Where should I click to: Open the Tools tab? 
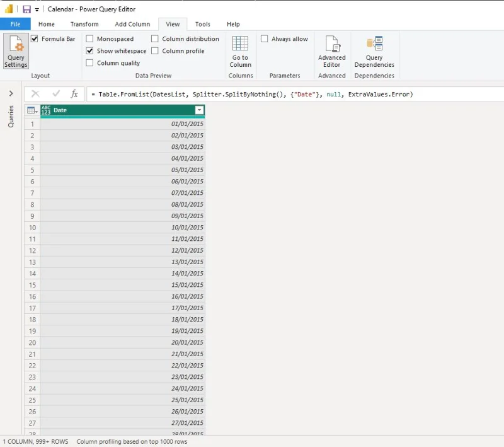pyautogui.click(x=202, y=24)
